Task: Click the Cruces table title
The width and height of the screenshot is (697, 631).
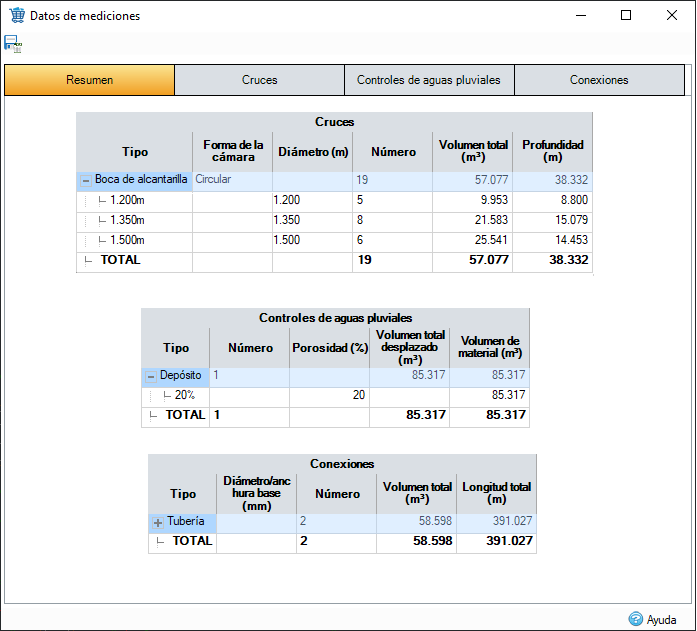Action: point(334,122)
